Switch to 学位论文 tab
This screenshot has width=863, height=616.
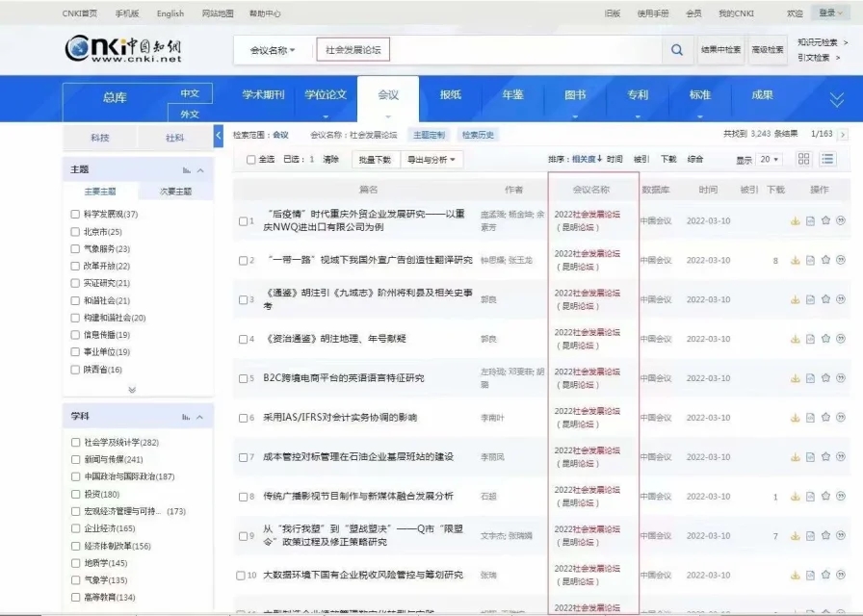[x=326, y=94]
